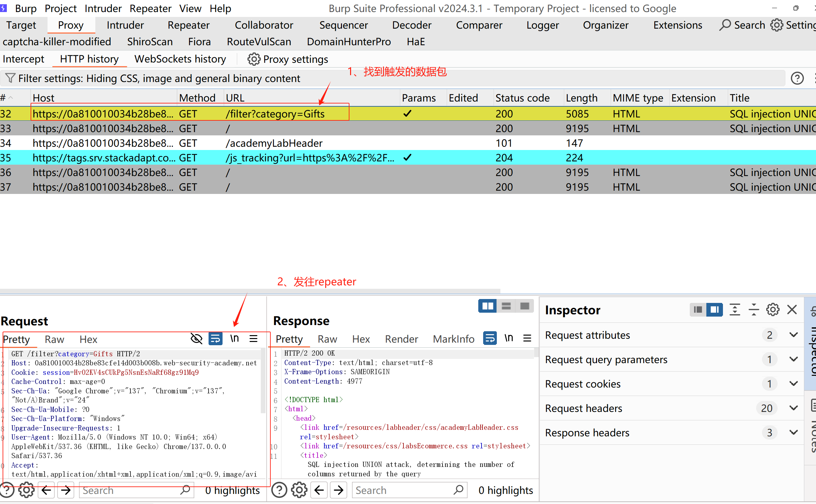This screenshot has height=504, width=816.
Task: Expand the Response headers section
Action: click(x=794, y=433)
